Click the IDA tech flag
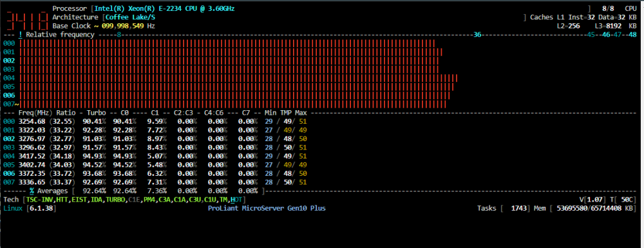The width and height of the screenshot is (644, 248). [96, 200]
